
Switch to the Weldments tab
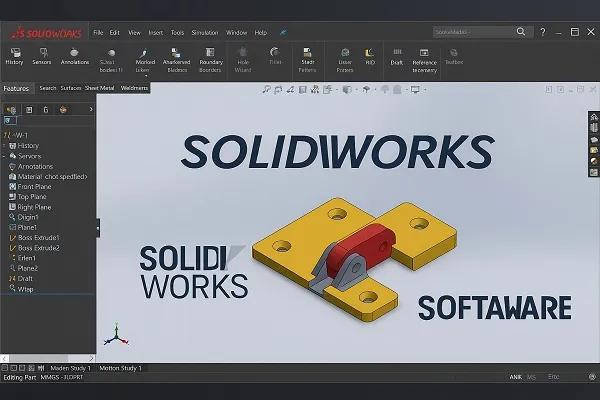[x=134, y=88]
